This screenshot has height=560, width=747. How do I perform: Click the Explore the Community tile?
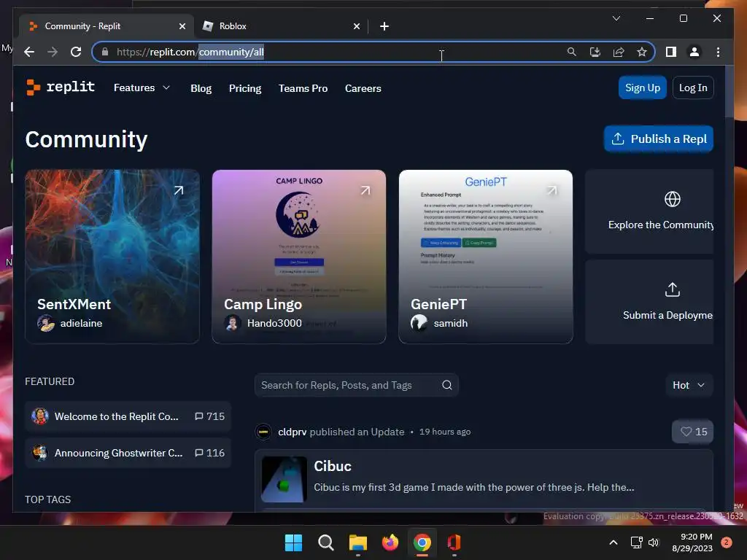pyautogui.click(x=649, y=211)
